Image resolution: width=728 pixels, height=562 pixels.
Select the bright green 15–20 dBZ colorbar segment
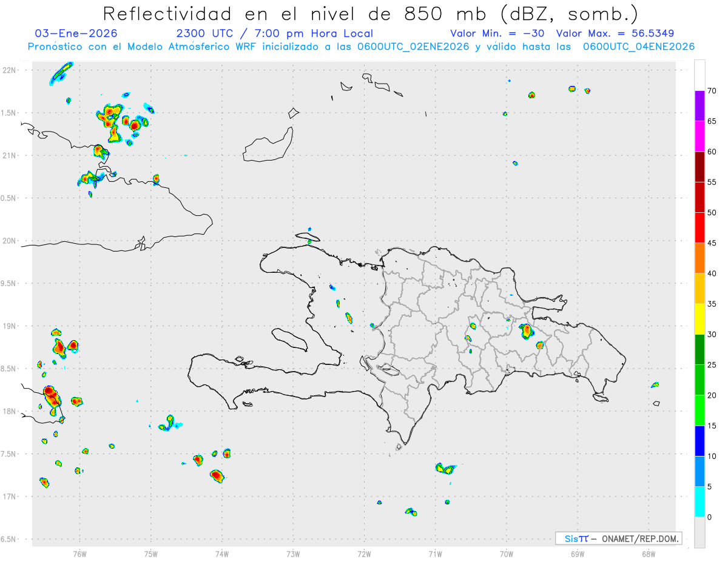699,410
